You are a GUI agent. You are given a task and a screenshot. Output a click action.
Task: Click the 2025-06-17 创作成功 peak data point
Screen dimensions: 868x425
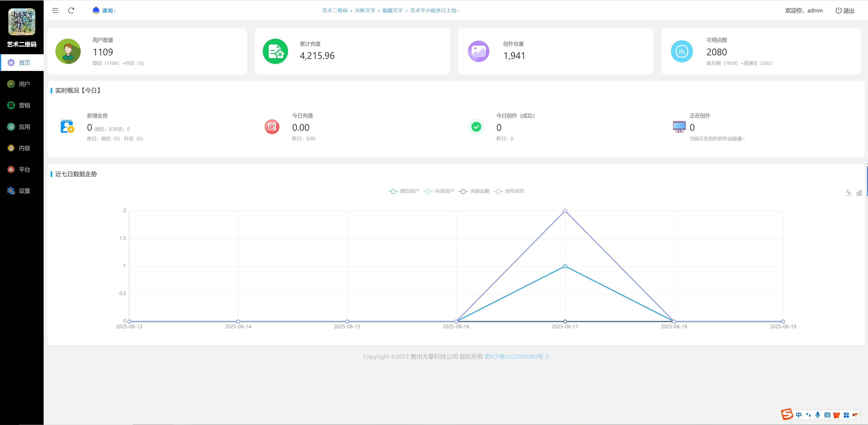pyautogui.click(x=565, y=211)
